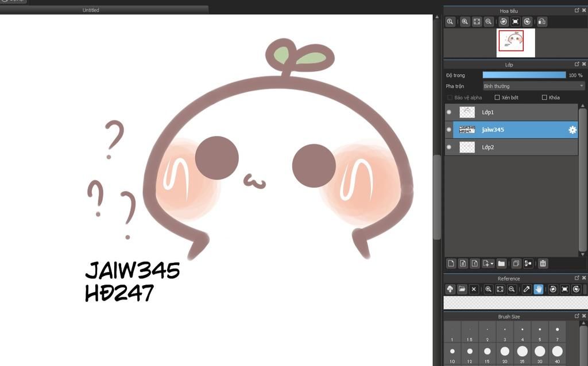
Task: Close the Hoa tiêu panel
Action: point(584,10)
